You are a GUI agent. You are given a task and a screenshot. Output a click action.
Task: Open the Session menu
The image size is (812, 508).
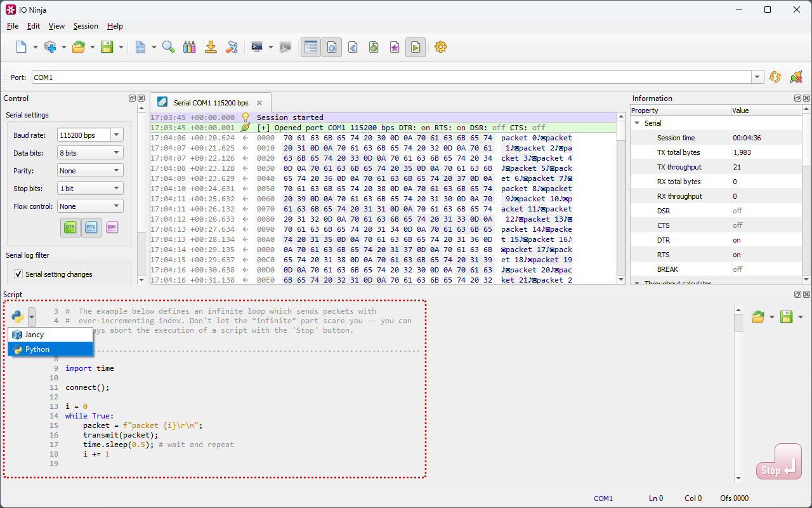pos(86,26)
